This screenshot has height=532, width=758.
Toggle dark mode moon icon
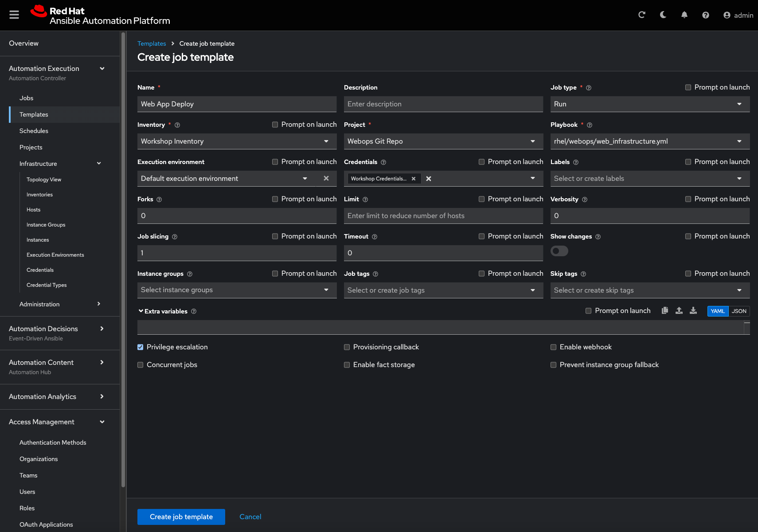(x=663, y=15)
